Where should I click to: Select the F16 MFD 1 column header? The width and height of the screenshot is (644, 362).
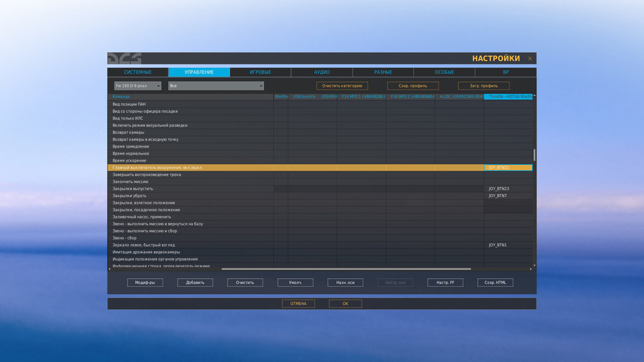coord(361,97)
